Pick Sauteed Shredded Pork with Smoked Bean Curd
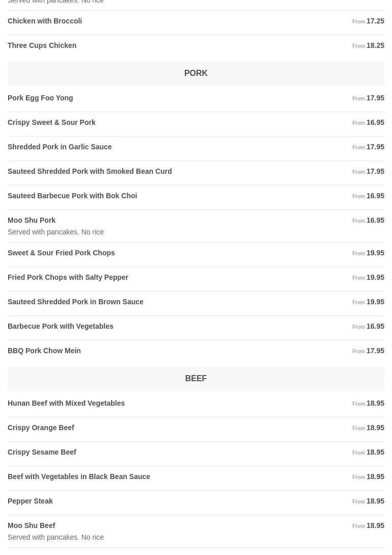The image size is (392, 555). tap(90, 172)
